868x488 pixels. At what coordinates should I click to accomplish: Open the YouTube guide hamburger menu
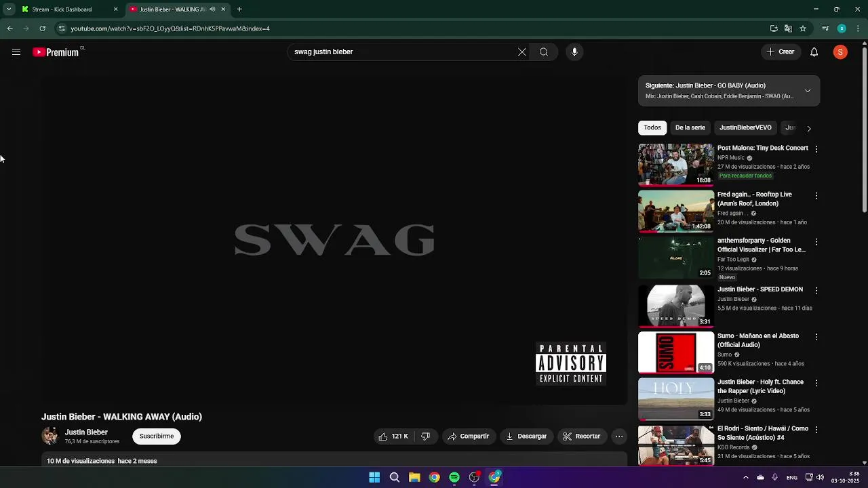coord(16,52)
